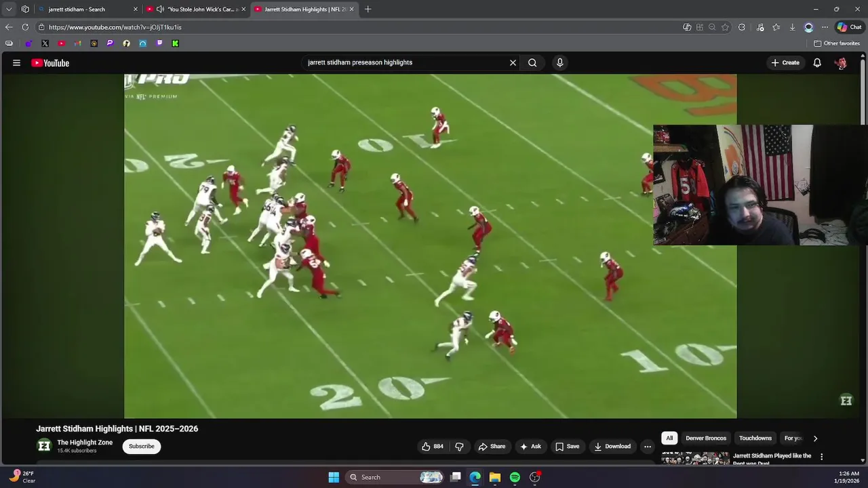Viewport: 868px width, 488px height.
Task: Open Copilot Chat button
Action: [x=849, y=27]
